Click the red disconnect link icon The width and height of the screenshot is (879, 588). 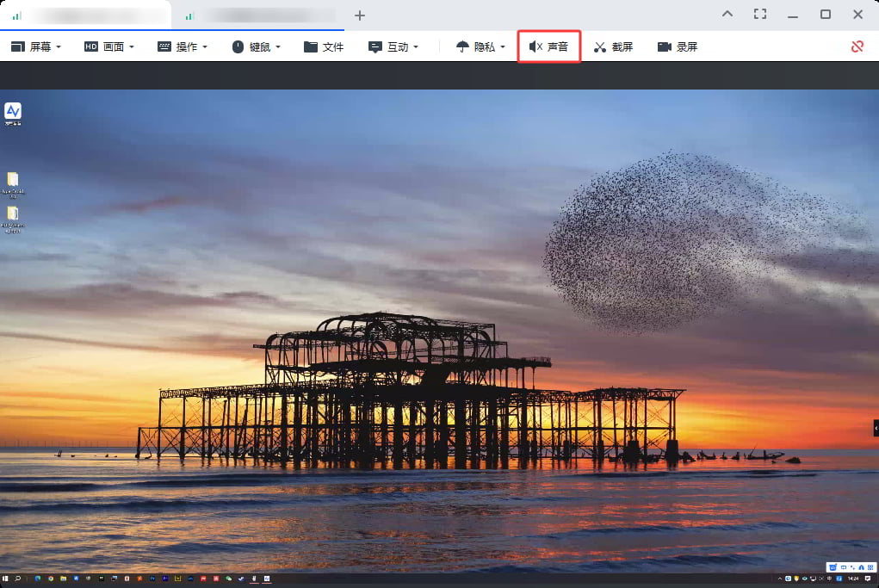pos(857,46)
